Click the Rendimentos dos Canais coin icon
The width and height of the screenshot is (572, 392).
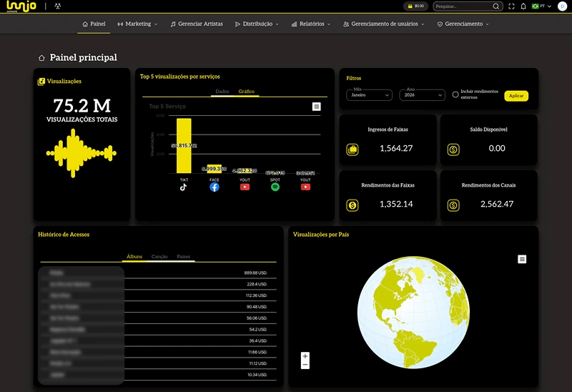pyautogui.click(x=453, y=205)
